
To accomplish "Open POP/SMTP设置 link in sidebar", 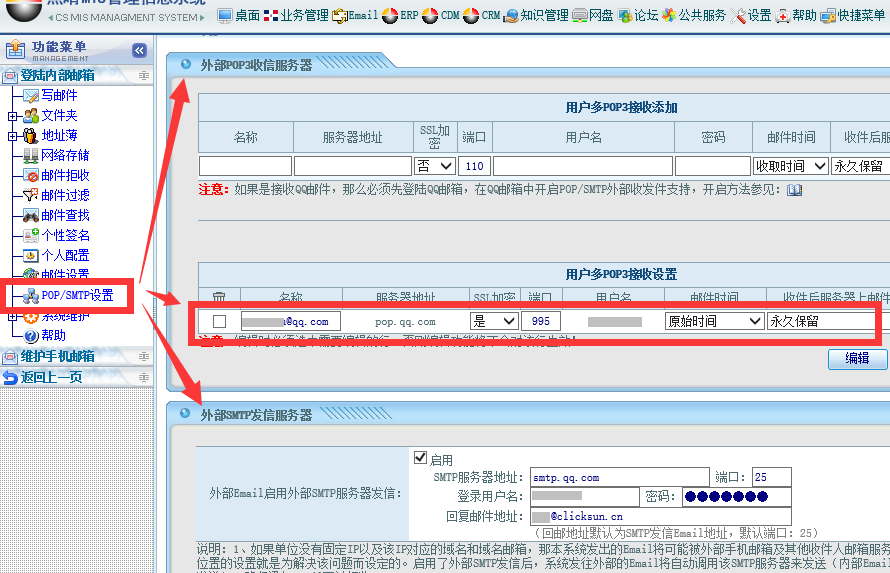I will [77, 295].
